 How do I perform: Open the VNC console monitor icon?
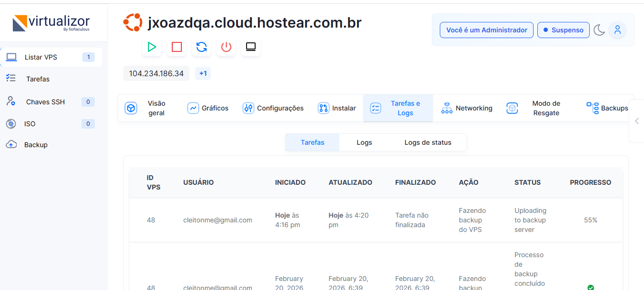click(x=251, y=47)
